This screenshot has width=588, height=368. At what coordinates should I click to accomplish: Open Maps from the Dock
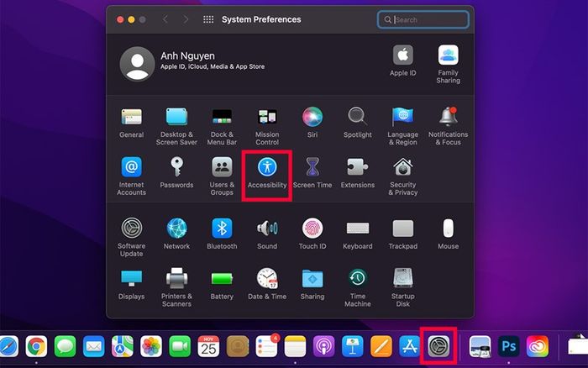click(x=123, y=346)
